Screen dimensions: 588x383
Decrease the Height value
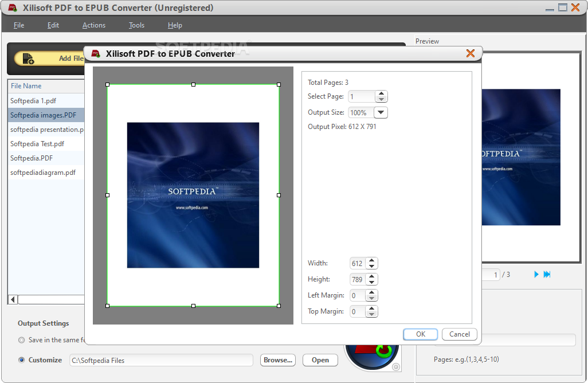point(371,282)
